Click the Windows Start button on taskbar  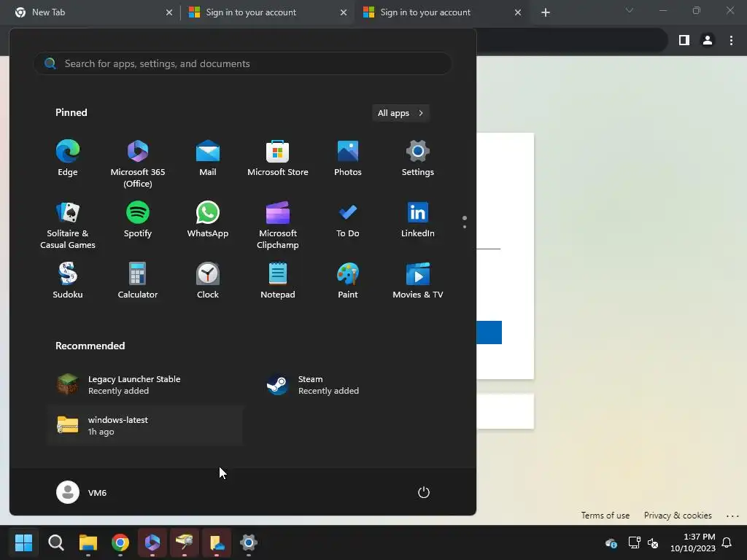tap(23, 542)
